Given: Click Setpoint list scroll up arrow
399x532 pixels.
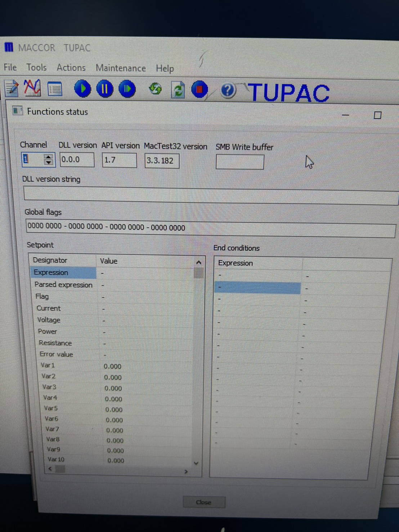Looking at the screenshot, I should (x=198, y=262).
